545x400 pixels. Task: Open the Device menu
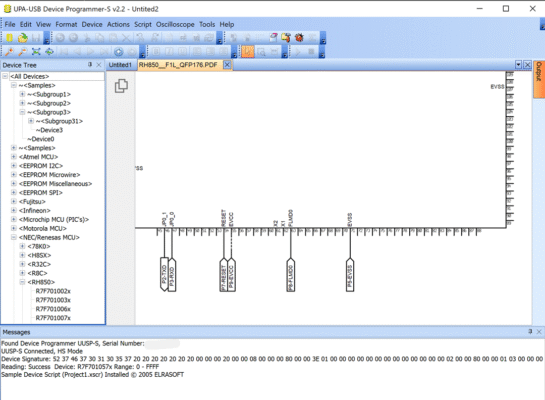(x=92, y=24)
